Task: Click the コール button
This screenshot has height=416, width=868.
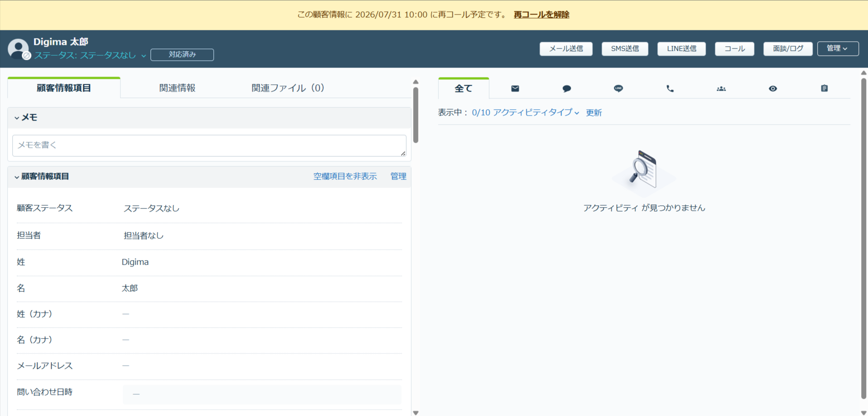Action: [734, 48]
